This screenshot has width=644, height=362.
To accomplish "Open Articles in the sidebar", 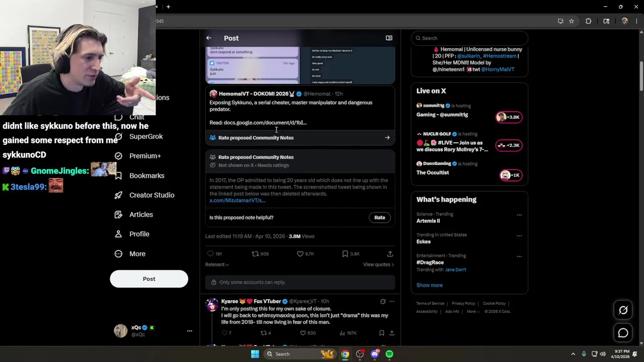I will (x=133, y=215).
